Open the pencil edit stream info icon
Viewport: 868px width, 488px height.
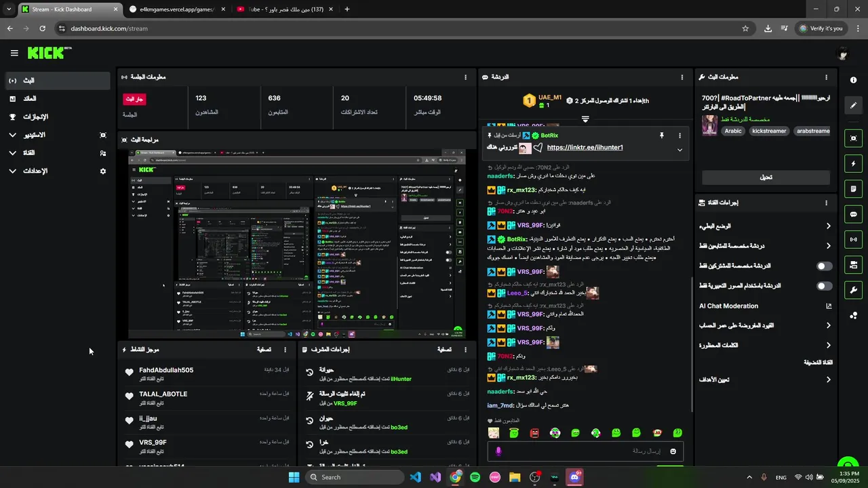click(x=854, y=106)
